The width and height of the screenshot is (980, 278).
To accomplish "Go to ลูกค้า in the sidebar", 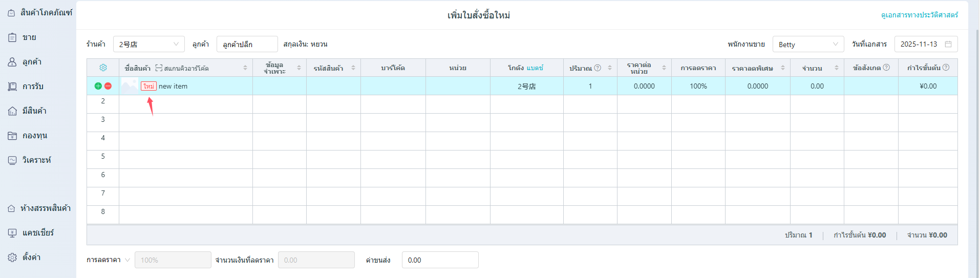I will 32,62.
